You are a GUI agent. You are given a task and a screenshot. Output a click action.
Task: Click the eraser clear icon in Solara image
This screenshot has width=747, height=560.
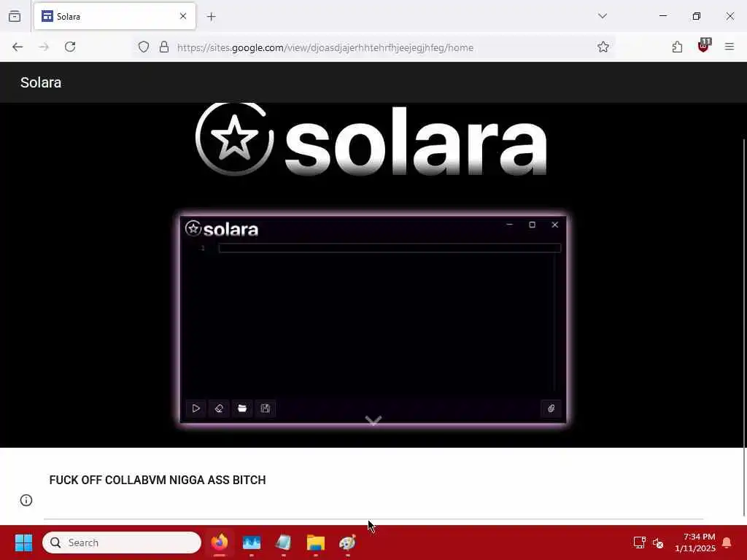pyautogui.click(x=219, y=408)
